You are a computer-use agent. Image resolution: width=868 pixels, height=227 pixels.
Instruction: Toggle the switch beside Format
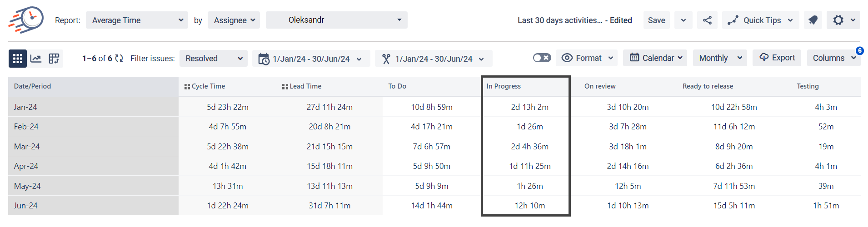[x=542, y=58]
